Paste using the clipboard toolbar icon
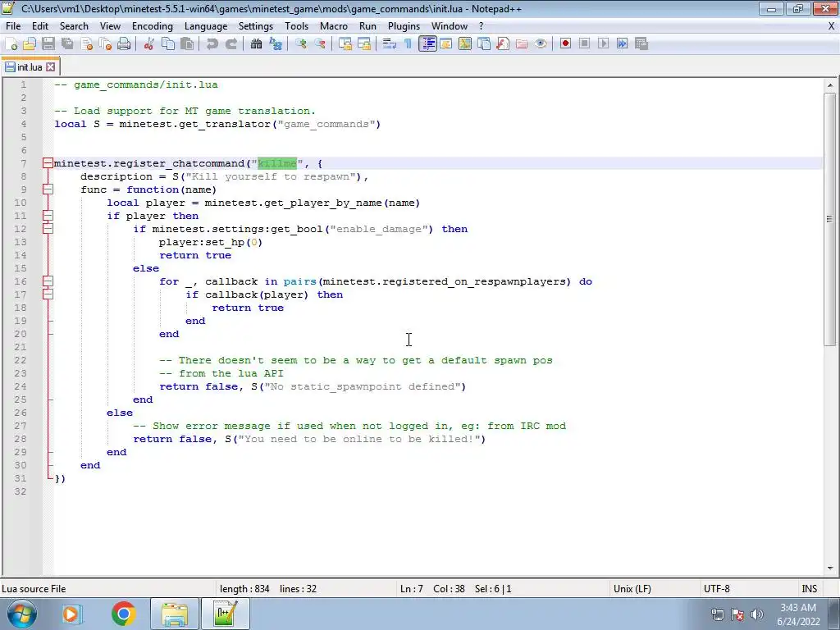Screen dimensions: 840x630 [187, 44]
